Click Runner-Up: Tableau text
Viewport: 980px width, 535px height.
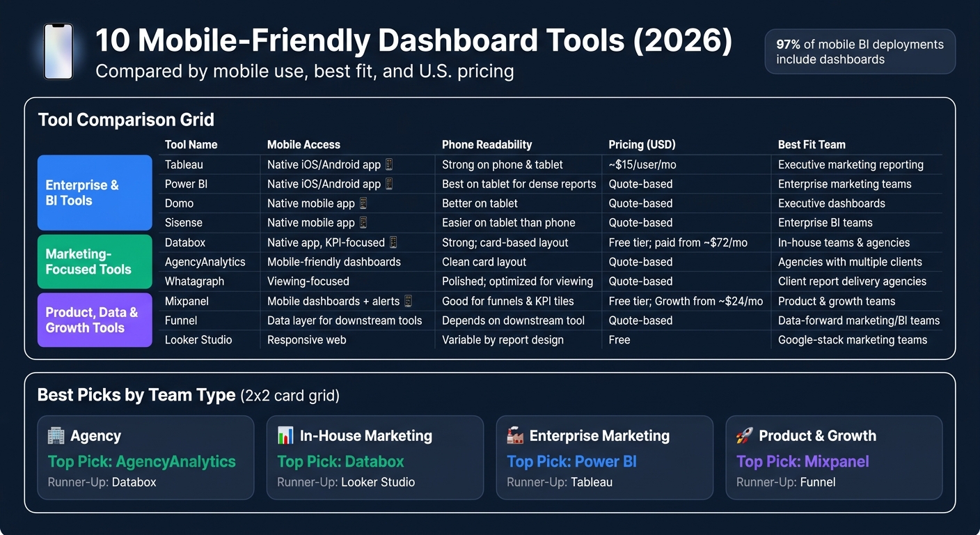coord(560,482)
